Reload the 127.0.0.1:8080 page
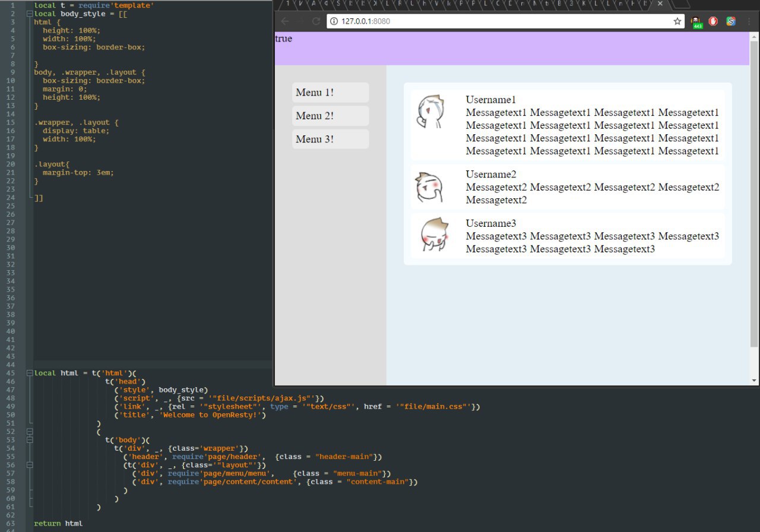760x532 pixels. click(316, 21)
